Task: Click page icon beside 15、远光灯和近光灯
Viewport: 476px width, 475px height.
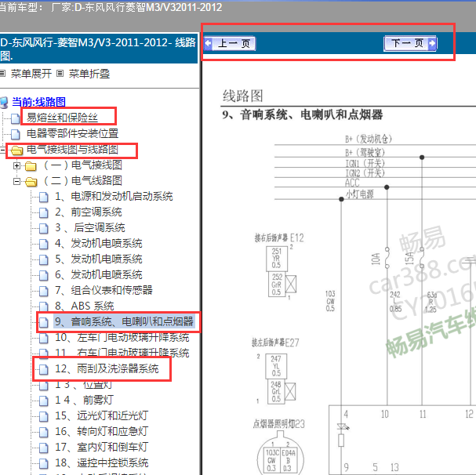Action: tap(44, 416)
